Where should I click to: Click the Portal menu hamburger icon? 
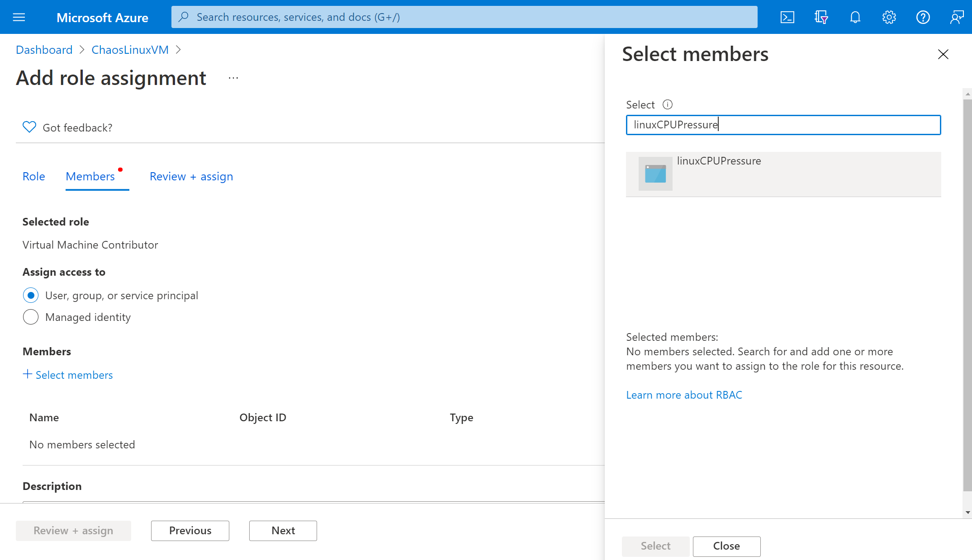[19, 17]
